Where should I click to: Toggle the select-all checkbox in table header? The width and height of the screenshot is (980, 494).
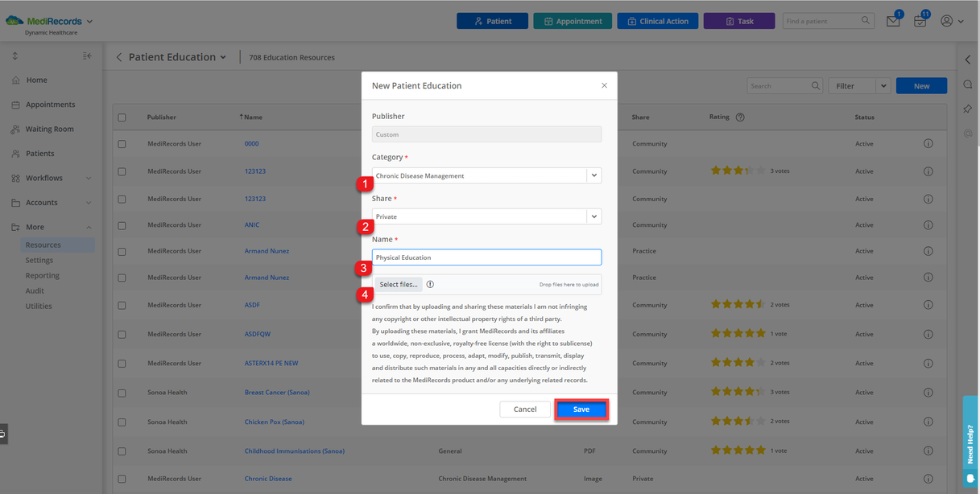[x=122, y=117]
